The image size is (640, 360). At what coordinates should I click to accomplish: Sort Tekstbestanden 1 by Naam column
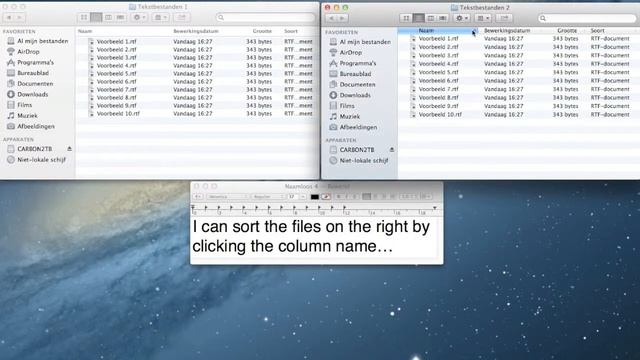point(85,31)
